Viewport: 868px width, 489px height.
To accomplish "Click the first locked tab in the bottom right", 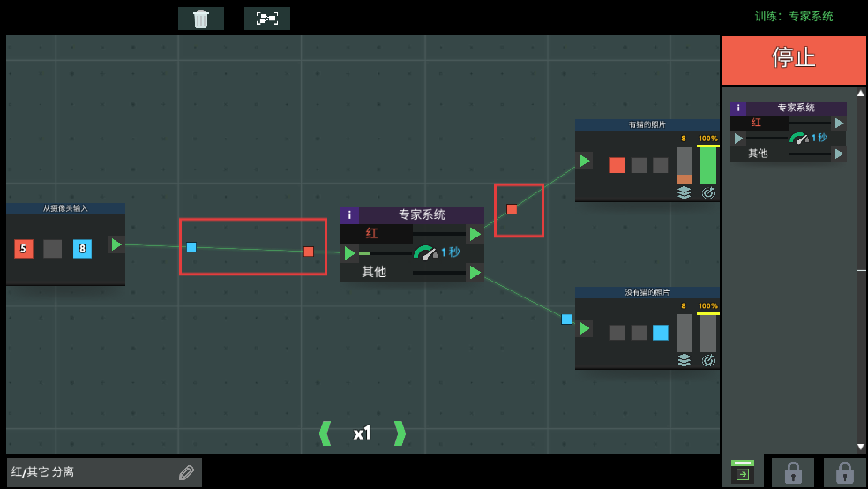I will tap(792, 472).
